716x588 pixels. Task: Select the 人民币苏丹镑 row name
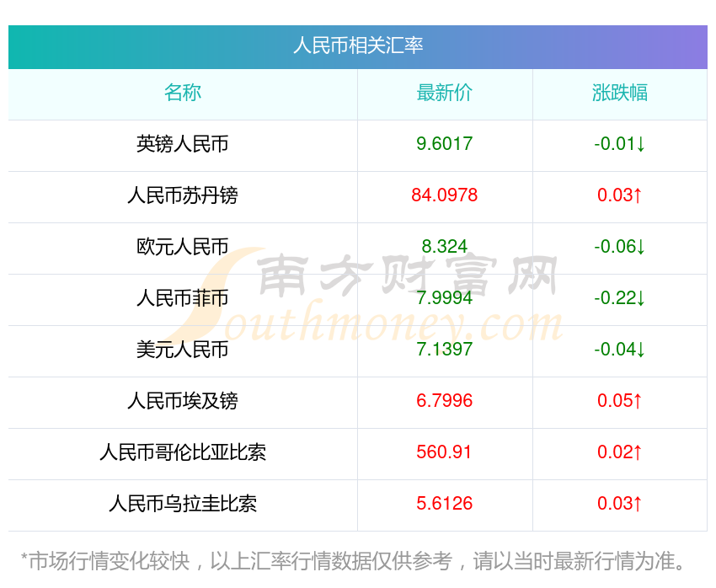pos(183,195)
